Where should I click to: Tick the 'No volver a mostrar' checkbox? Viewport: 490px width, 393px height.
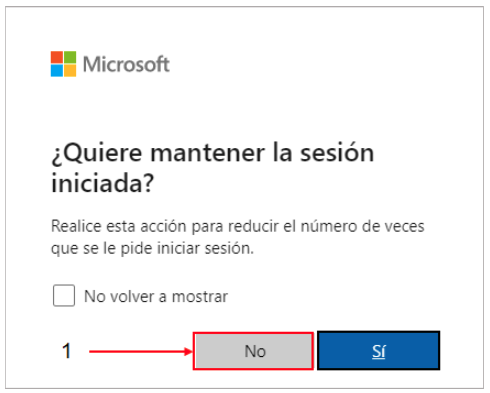(x=64, y=295)
